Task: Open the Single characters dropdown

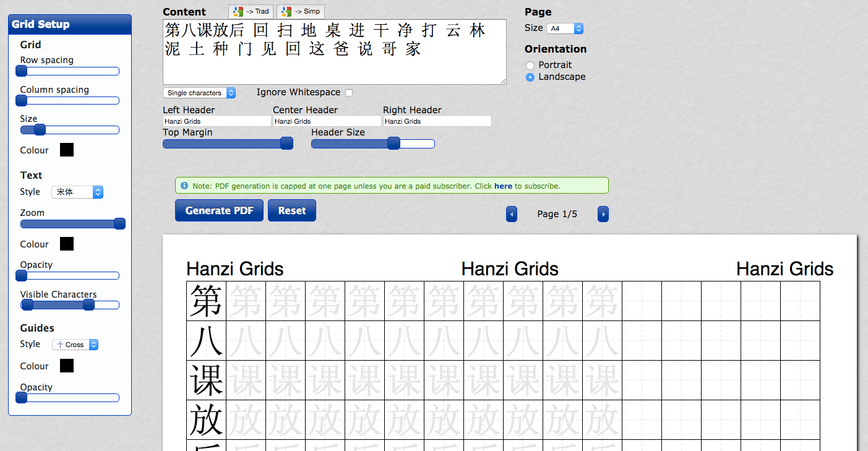Action: point(199,92)
